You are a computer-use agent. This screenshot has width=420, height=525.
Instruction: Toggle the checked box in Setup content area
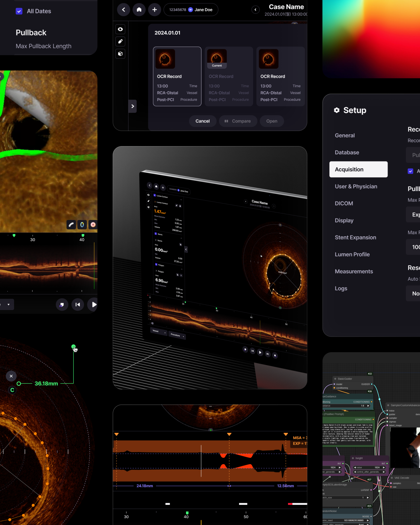(x=410, y=171)
